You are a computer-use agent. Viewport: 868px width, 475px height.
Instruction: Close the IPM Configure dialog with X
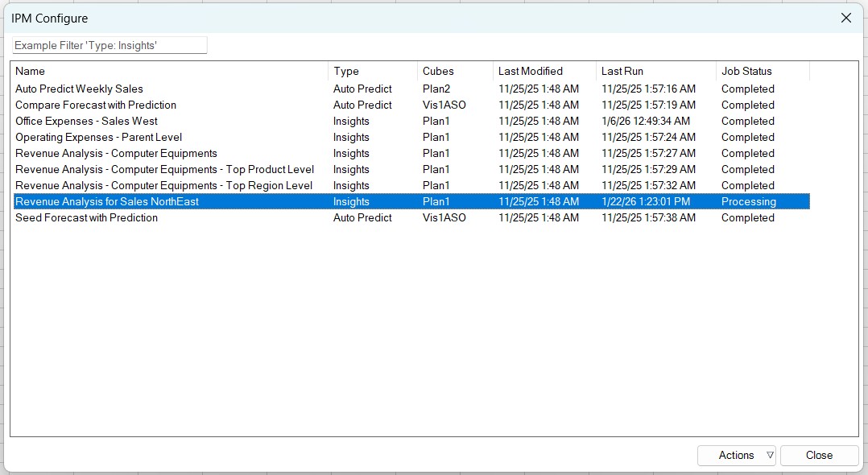(845, 18)
